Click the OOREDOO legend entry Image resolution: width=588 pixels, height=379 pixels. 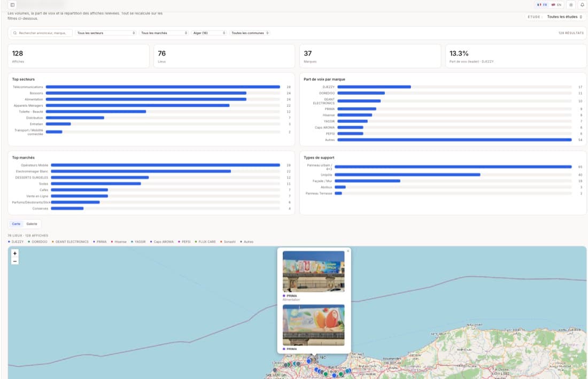[x=38, y=242]
